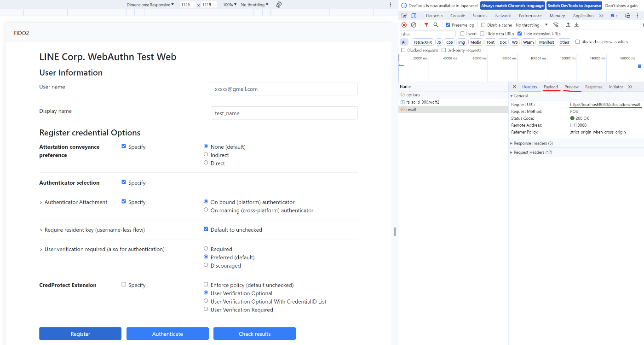Check Blocked response cookies
The width and height of the screenshot is (644, 345).
(578, 42)
